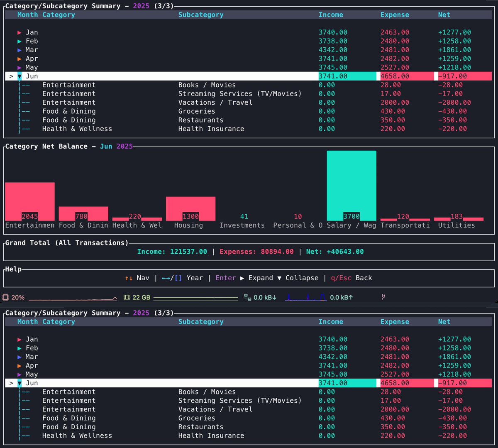Click the red triangle next to Jan
498x448 pixels.
click(20, 32)
